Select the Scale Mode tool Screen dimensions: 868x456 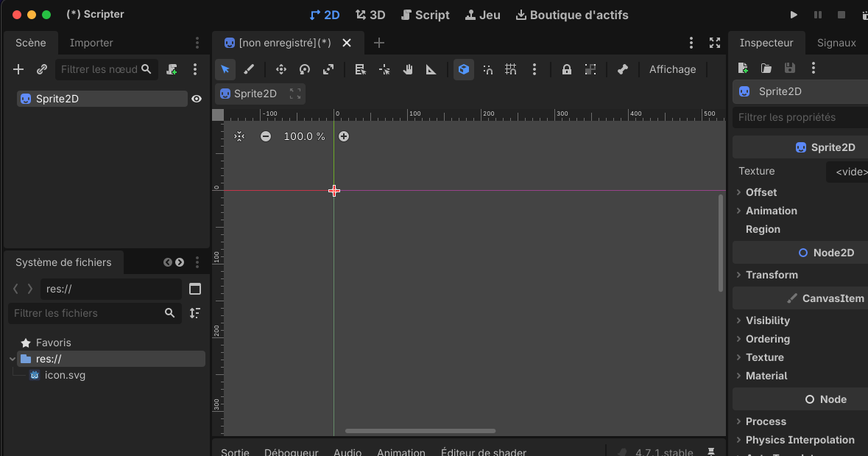pos(328,69)
